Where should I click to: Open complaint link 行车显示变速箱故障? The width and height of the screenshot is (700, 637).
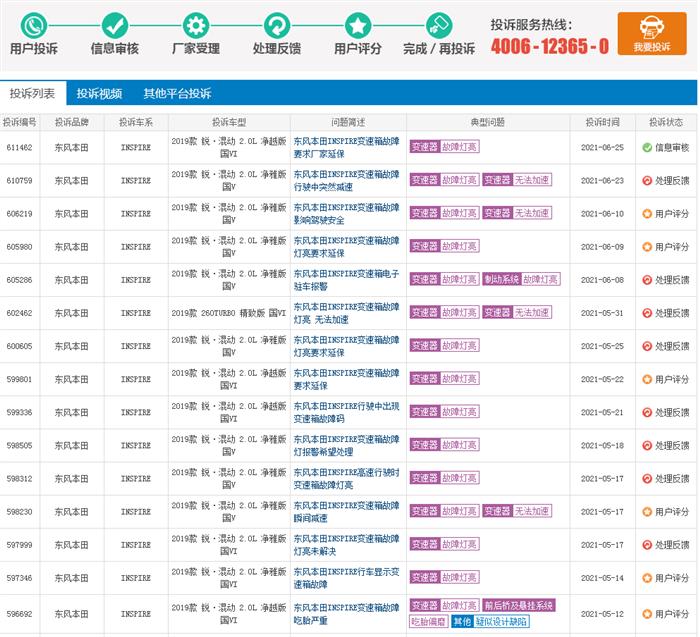coord(346,578)
